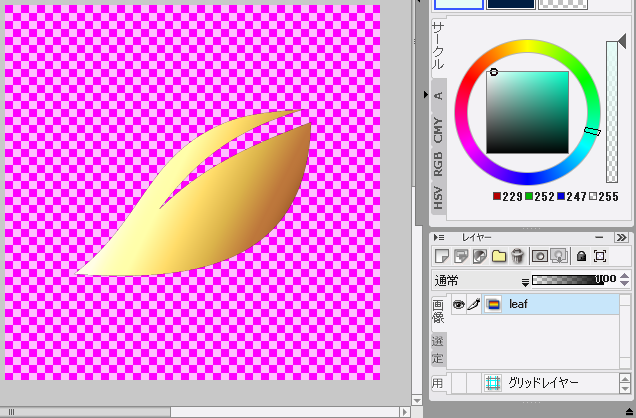Toggle the lock layer icon
The width and height of the screenshot is (636, 418).
581,257
